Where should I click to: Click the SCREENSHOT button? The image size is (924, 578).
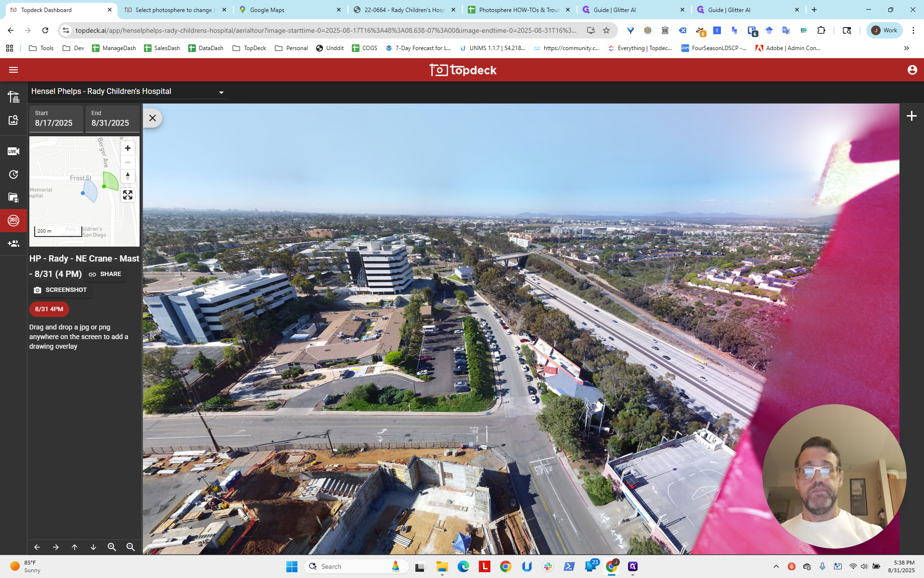click(60, 290)
